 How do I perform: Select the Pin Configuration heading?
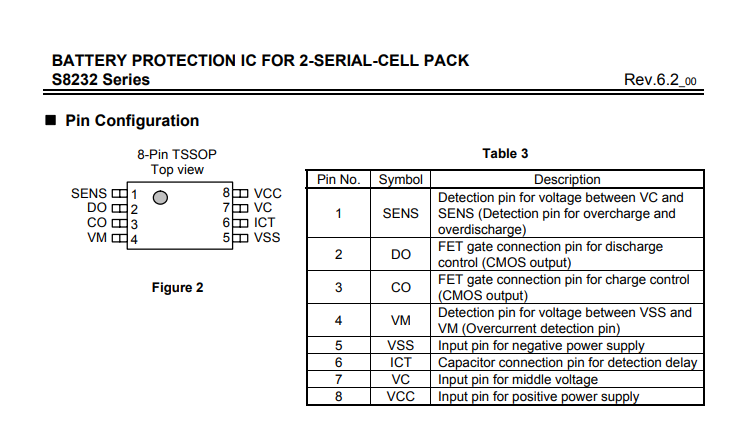tap(132, 121)
